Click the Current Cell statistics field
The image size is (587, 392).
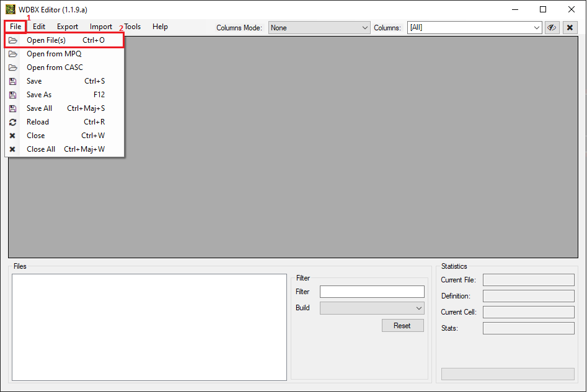tap(529, 312)
